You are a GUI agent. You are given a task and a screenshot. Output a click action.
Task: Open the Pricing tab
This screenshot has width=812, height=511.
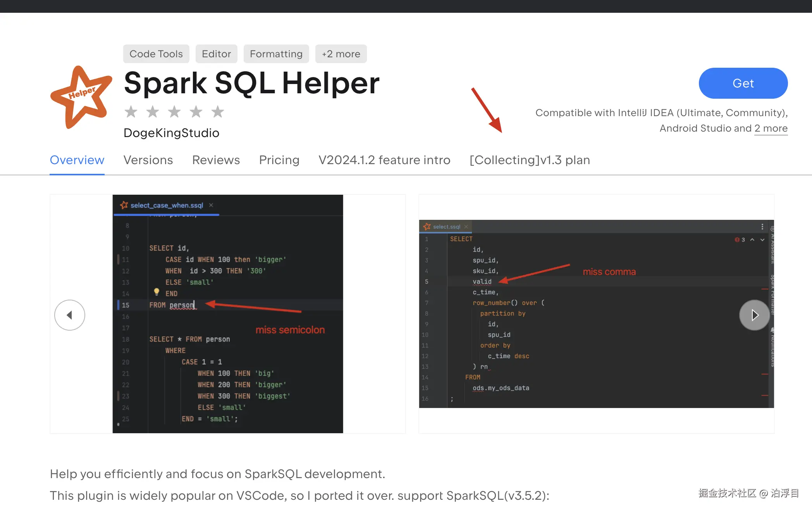click(279, 160)
